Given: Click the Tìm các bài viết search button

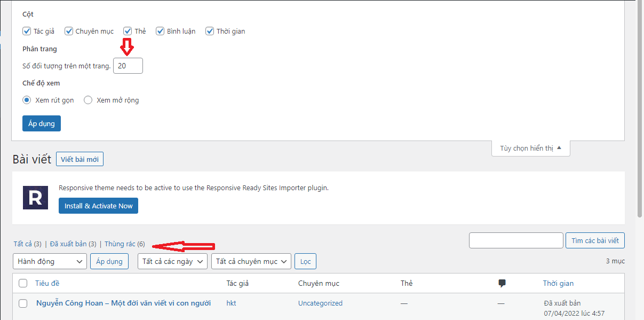Looking at the screenshot, I should [594, 240].
